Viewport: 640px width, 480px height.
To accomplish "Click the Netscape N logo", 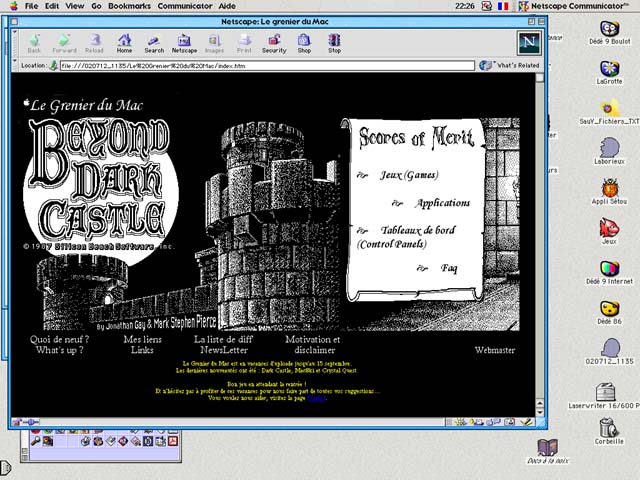I will pos(529,43).
